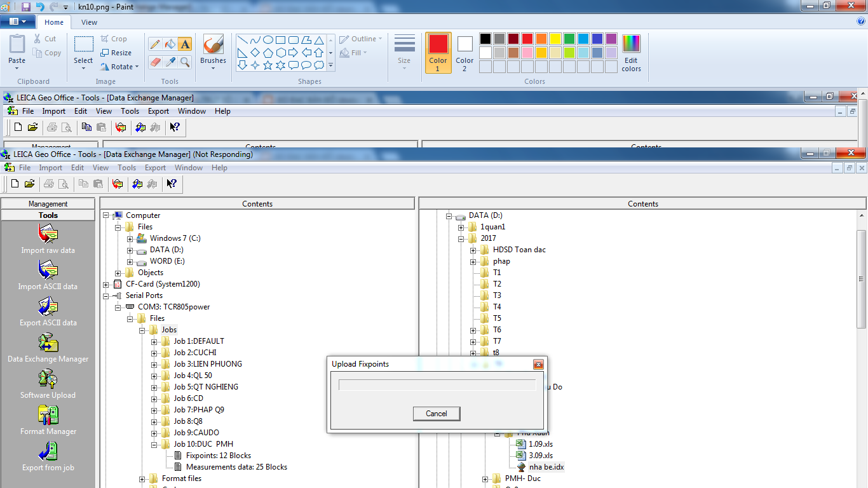Open the Paint application menu button
The image size is (868, 488).
(x=18, y=22)
